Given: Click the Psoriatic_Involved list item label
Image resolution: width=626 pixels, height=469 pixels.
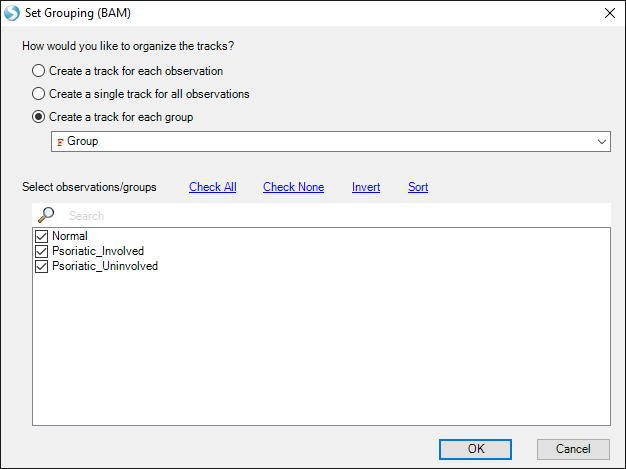Looking at the screenshot, I should pos(98,251).
